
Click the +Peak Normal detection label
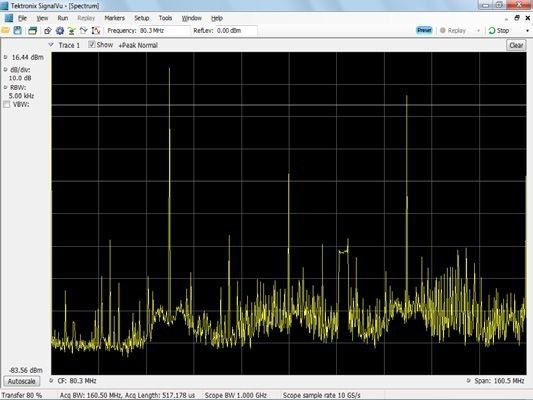138,45
